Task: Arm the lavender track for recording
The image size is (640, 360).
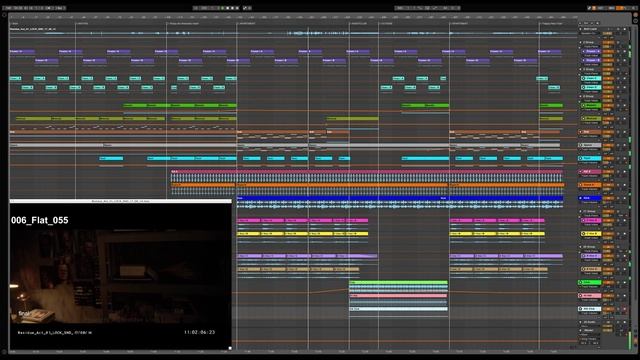Action: coord(624,256)
